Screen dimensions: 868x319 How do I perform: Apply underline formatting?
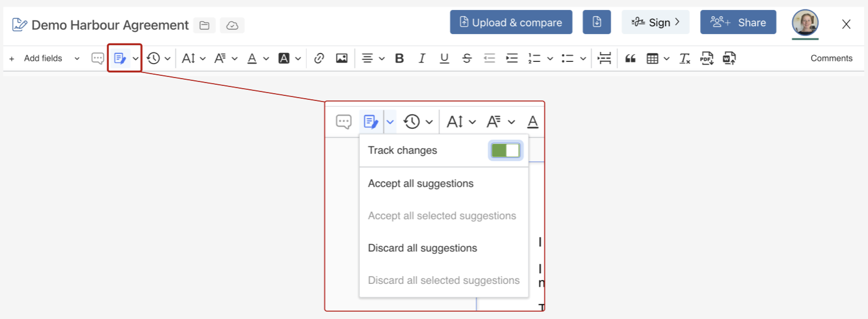tap(444, 58)
